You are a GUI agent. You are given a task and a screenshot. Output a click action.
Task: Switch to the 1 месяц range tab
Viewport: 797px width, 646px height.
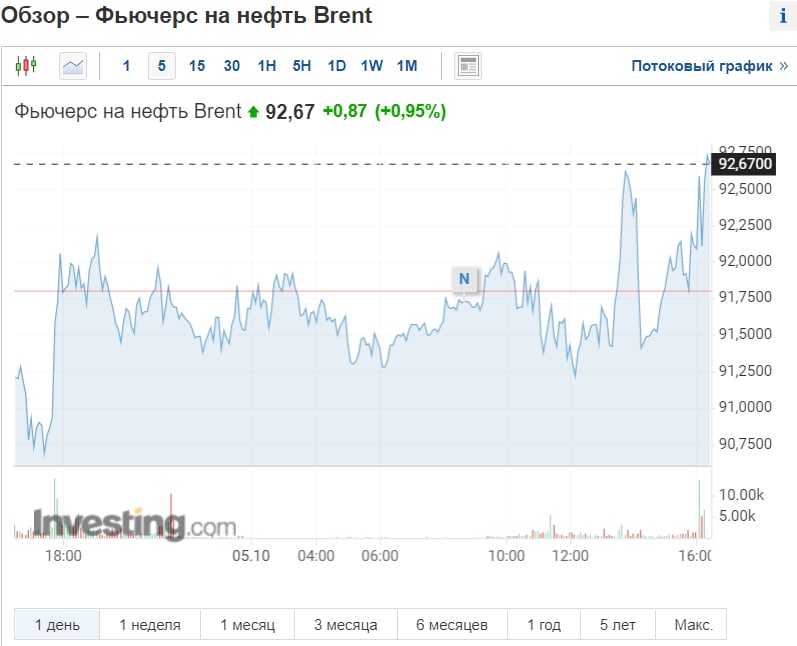coord(250,625)
